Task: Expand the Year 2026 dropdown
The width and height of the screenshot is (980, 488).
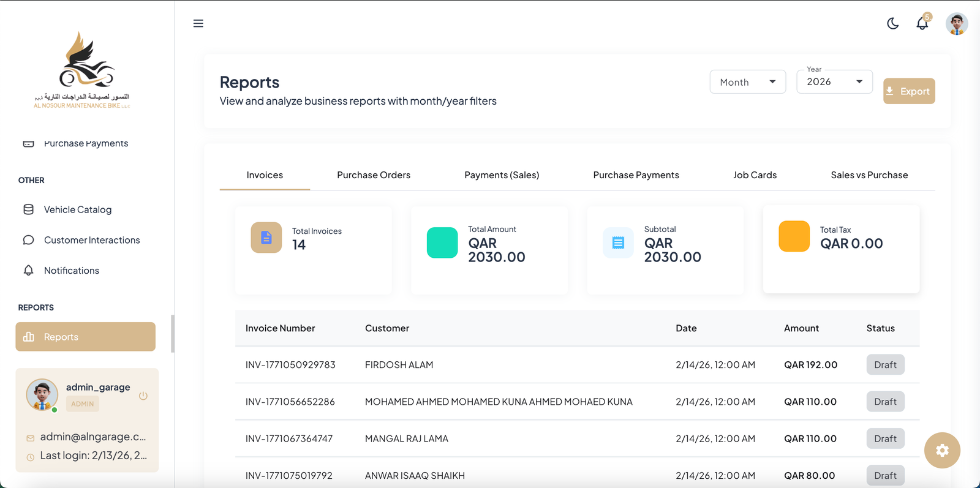Action: click(x=834, y=82)
